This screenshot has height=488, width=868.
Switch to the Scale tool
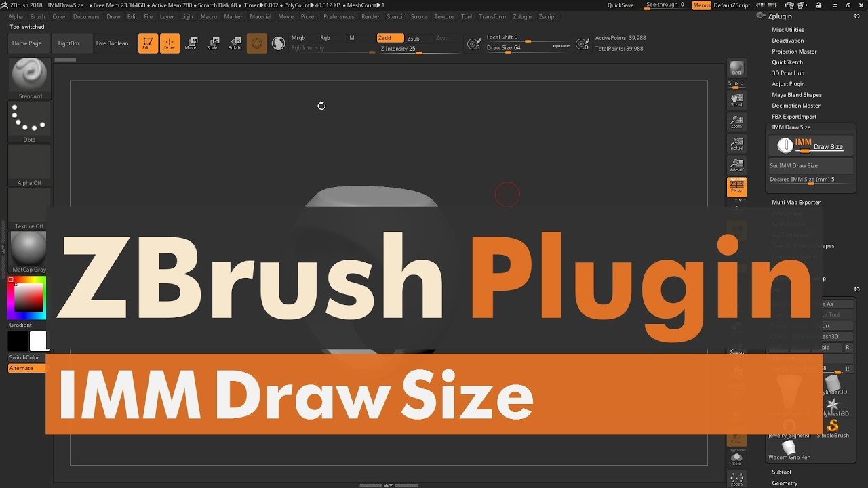pos(213,43)
